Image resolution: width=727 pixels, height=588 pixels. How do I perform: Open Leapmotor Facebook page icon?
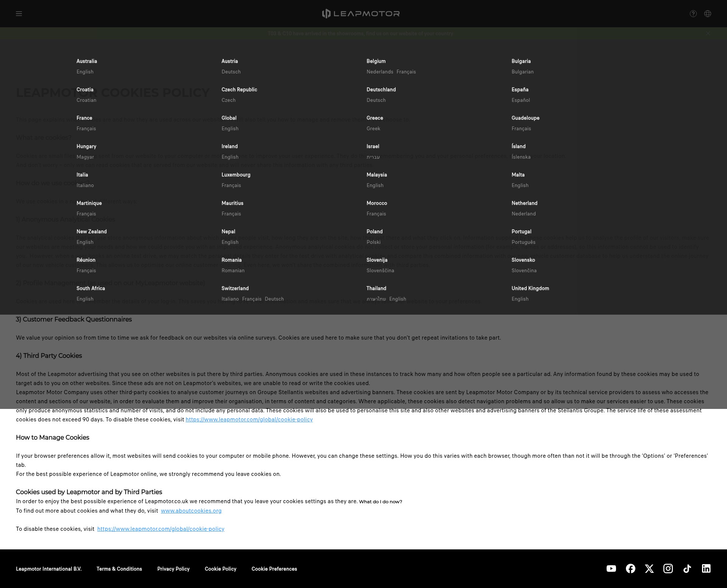coord(630,568)
